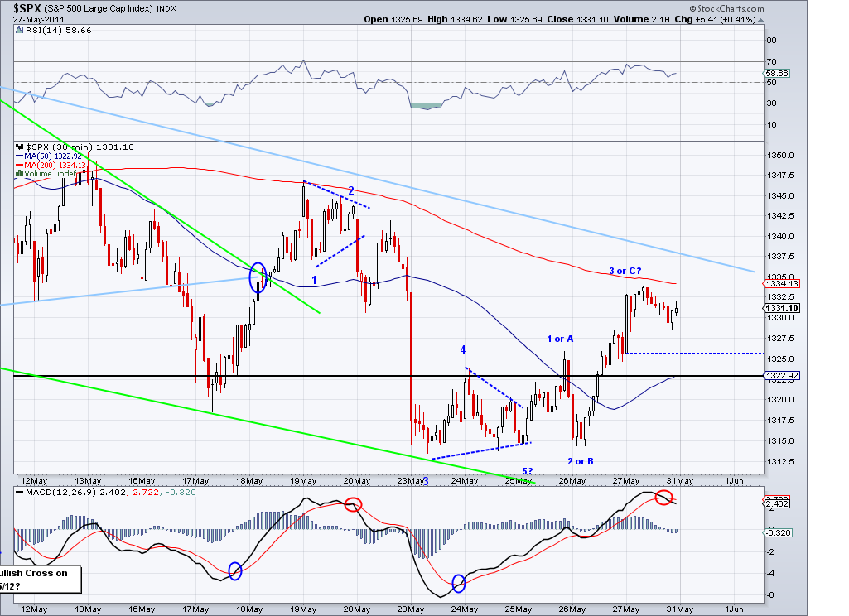Click the blue circle on the 24May MACD trough
This screenshot has width=849, height=616.
pyautogui.click(x=459, y=585)
